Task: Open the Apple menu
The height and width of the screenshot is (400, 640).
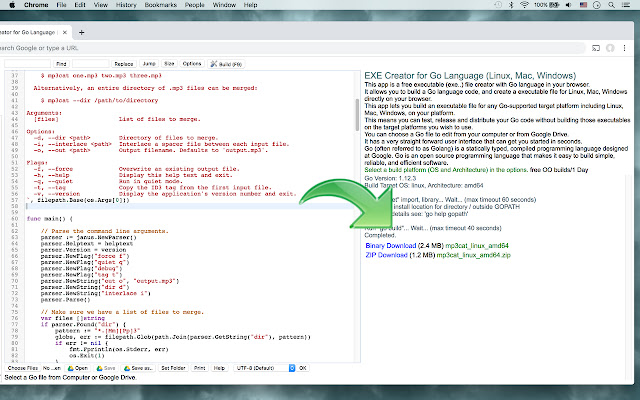Action: click(11, 5)
